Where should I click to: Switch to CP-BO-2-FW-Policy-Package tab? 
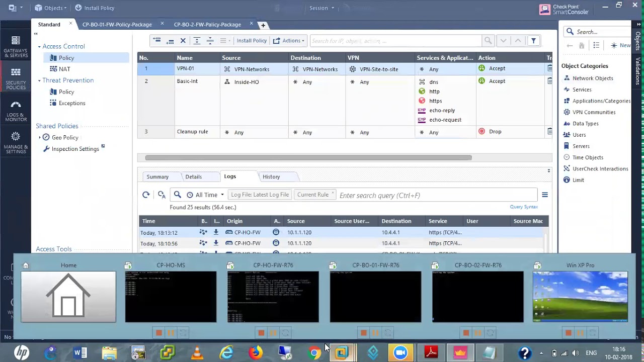click(207, 25)
